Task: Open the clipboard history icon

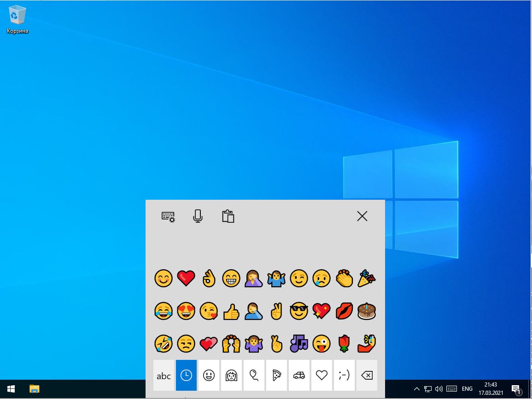Action: click(x=228, y=216)
